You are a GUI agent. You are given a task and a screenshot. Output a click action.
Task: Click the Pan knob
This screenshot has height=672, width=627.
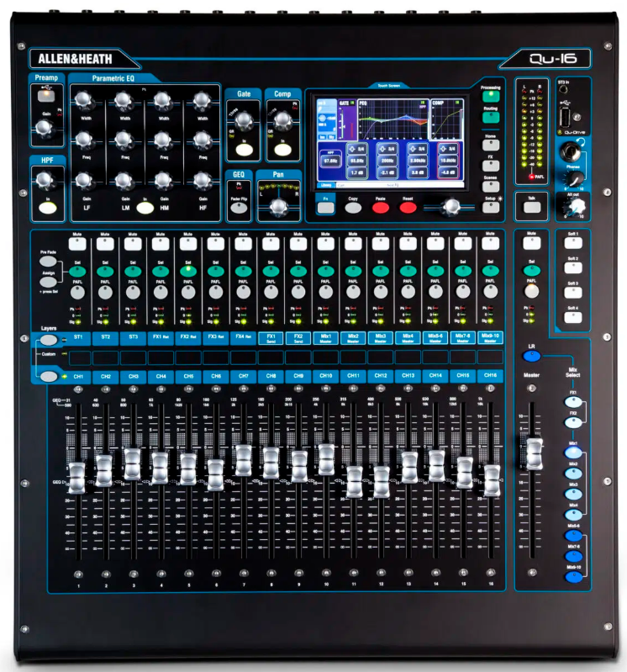278,207
